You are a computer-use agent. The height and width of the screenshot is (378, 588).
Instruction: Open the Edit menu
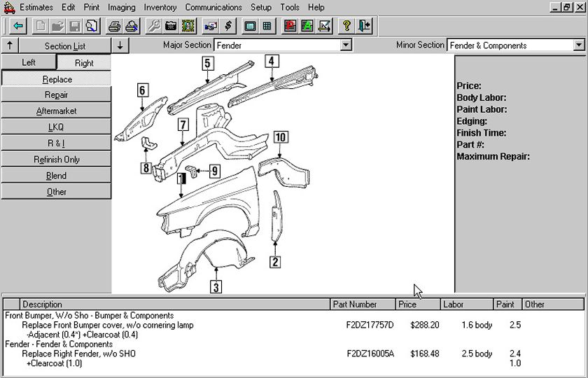pos(69,7)
